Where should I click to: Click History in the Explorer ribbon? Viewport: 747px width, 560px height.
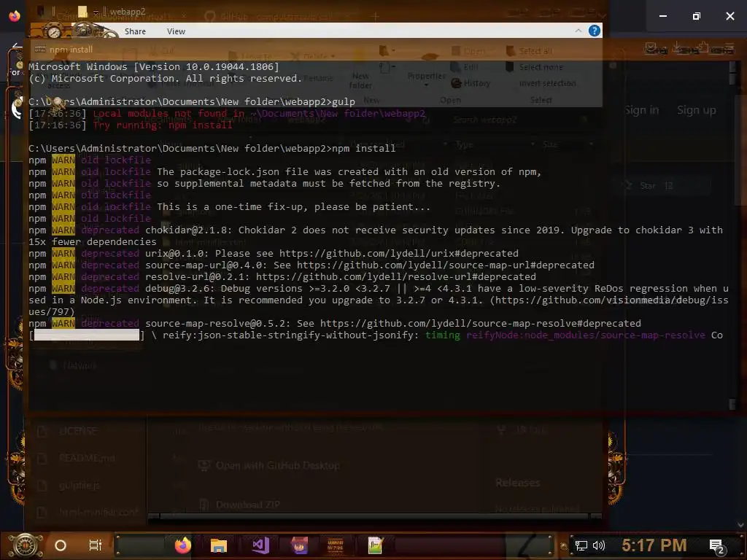[x=471, y=83]
